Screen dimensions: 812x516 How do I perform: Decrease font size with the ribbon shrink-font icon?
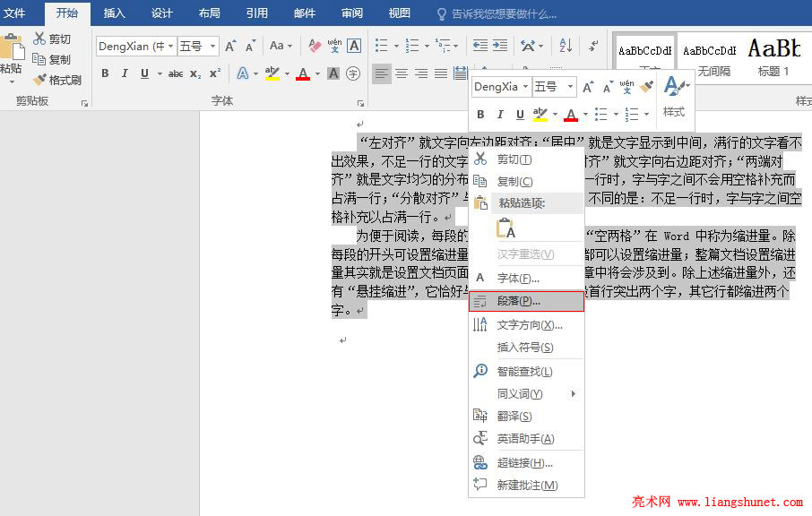(251, 46)
